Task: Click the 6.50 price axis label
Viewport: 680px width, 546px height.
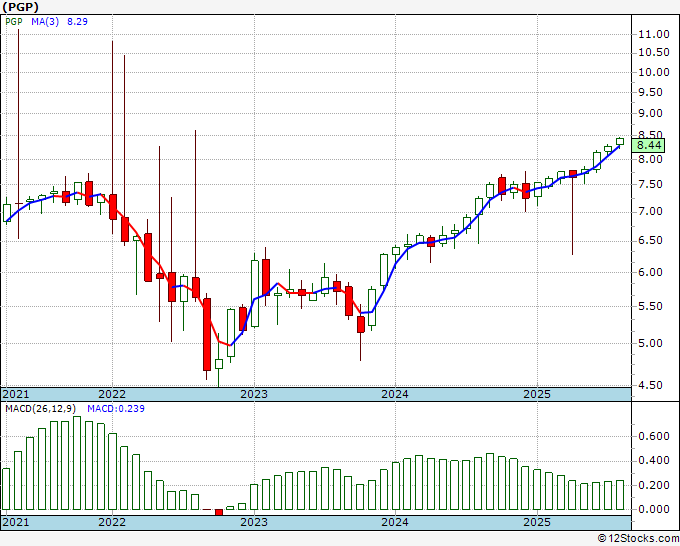Action: [x=650, y=241]
